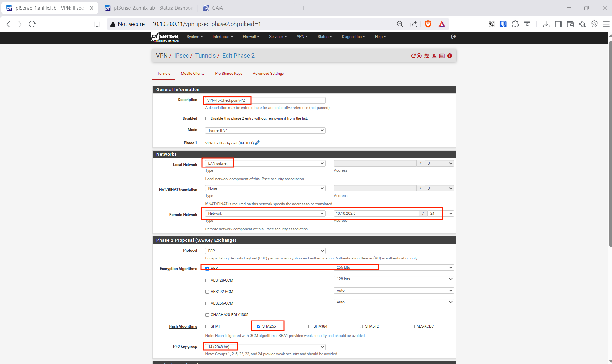Click the IPsec breadcrumb link
Image resolution: width=612 pixels, height=364 pixels.
(181, 56)
